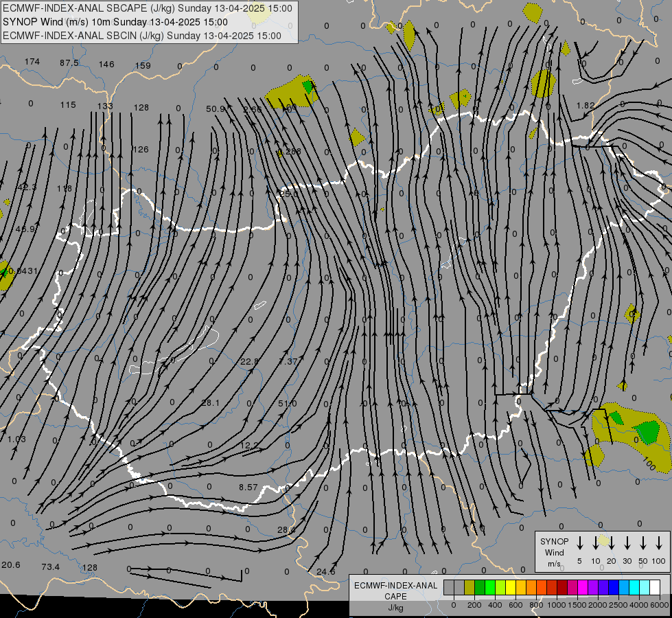Click the map value 1.82
Image resolution: width=672 pixels, height=618 pixels.
tap(586, 106)
